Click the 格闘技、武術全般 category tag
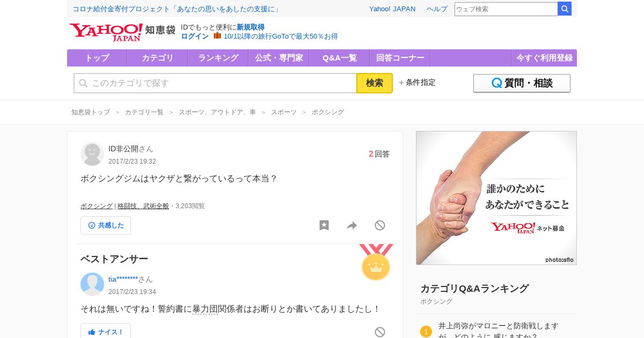Screen dimensions: 644x338 (x=143, y=206)
